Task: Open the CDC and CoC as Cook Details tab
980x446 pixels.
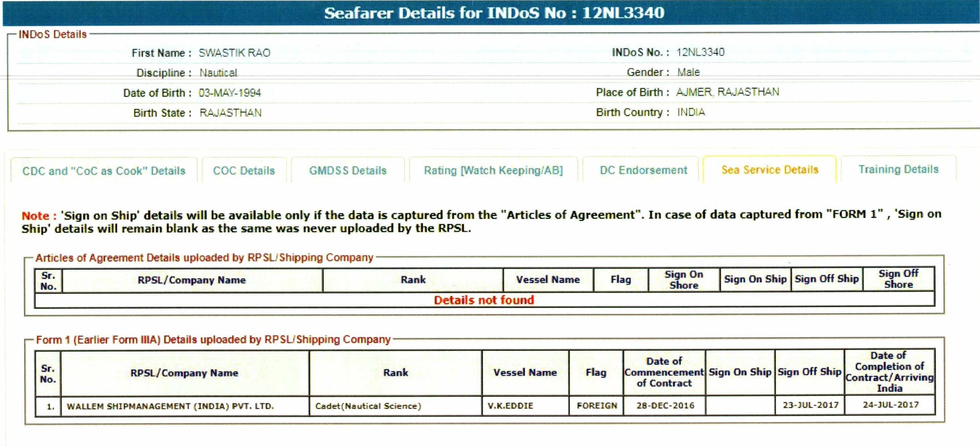Action: 104,171
